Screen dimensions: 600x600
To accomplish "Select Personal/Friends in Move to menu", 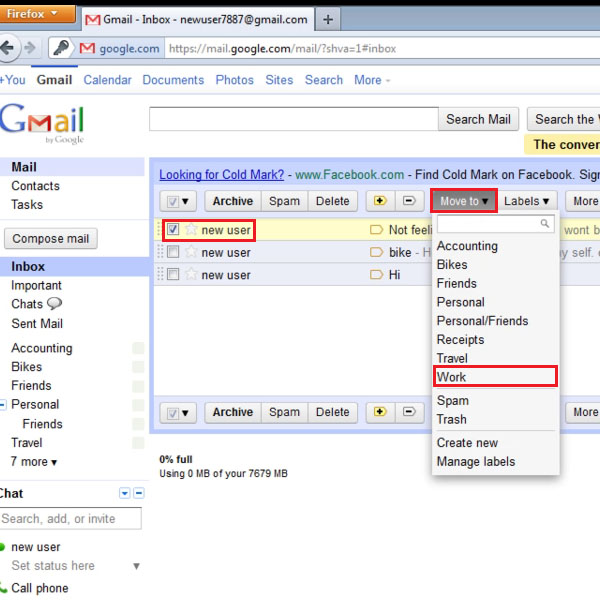I will click(495, 321).
